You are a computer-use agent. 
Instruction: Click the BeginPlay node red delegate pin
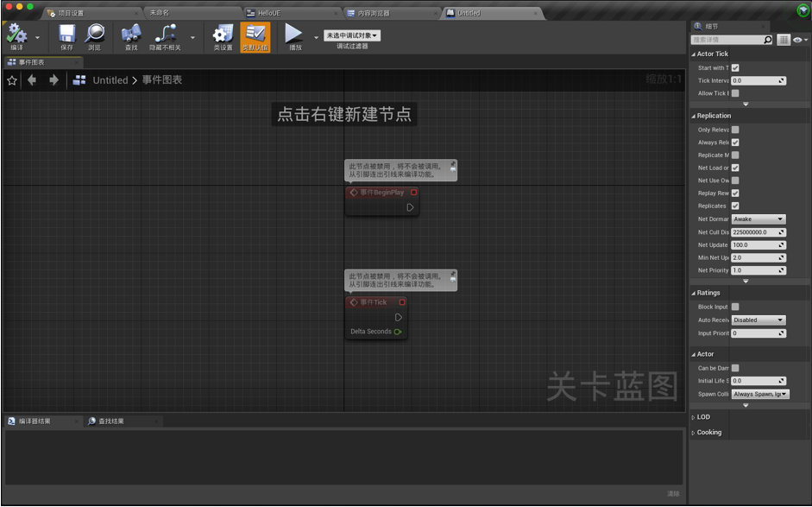(414, 193)
